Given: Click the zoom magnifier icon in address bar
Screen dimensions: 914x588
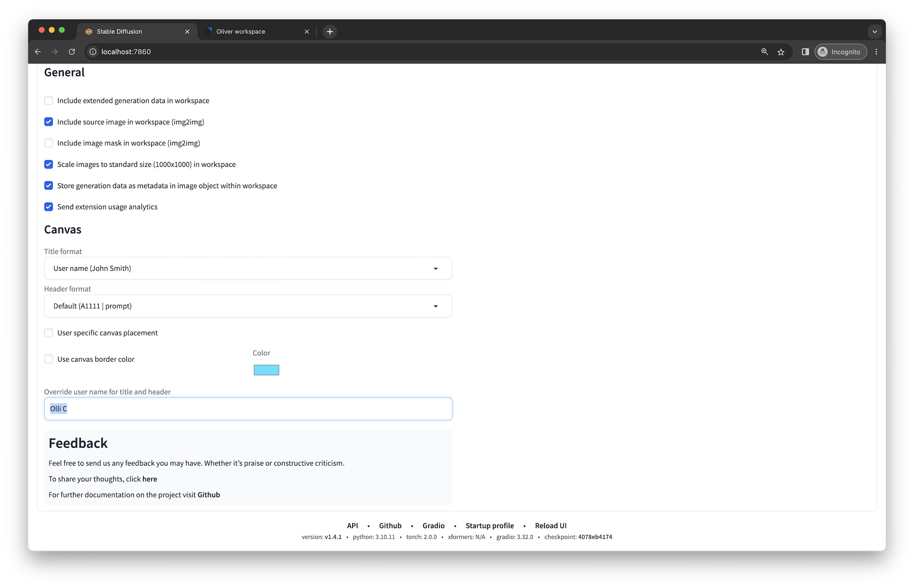Looking at the screenshot, I should [x=764, y=52].
